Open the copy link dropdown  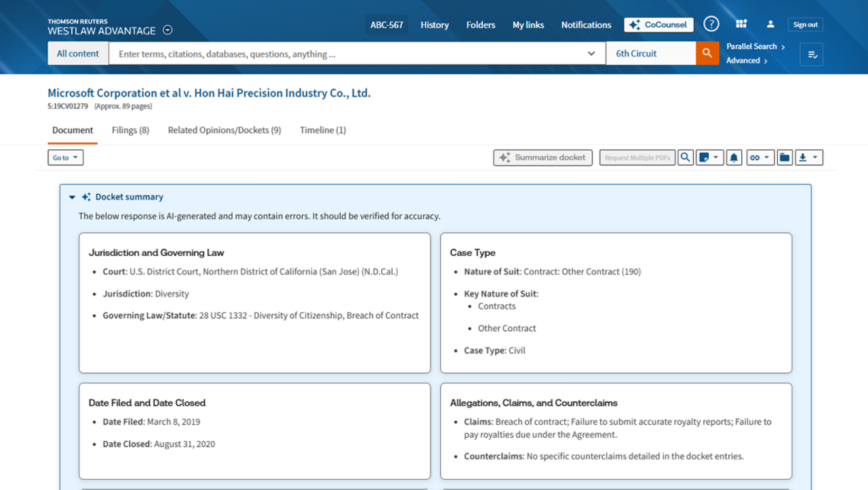759,157
